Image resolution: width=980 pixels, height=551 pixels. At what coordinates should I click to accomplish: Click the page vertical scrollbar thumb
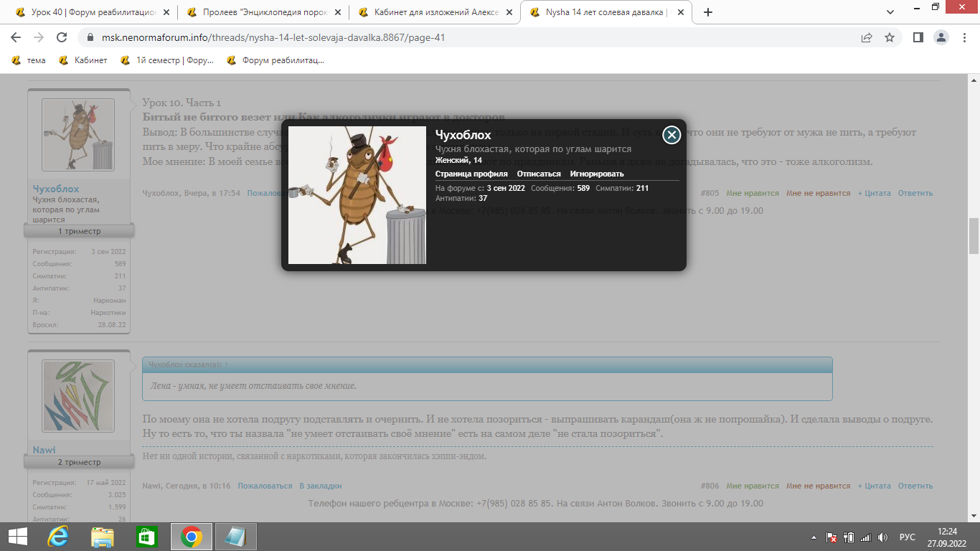pos(974,236)
